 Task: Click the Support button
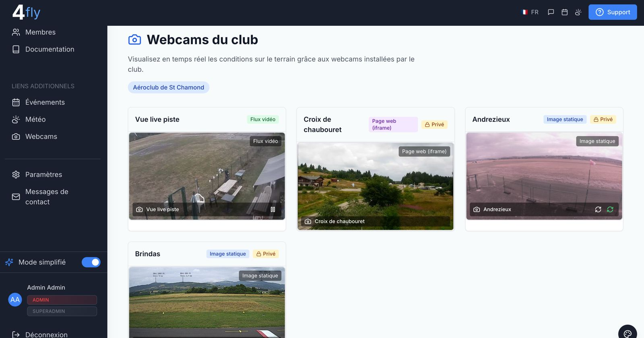(x=613, y=12)
